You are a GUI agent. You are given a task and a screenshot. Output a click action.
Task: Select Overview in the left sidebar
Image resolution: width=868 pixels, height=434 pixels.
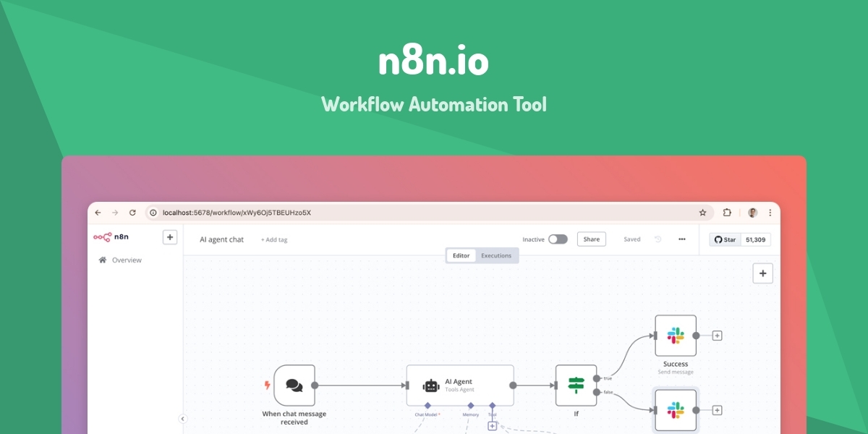point(127,260)
